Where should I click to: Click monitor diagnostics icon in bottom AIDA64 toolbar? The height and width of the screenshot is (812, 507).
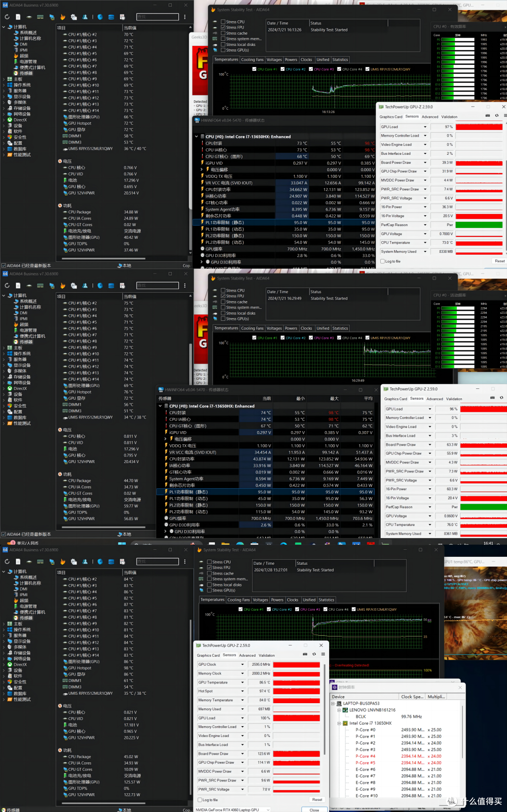pyautogui.click(x=51, y=562)
